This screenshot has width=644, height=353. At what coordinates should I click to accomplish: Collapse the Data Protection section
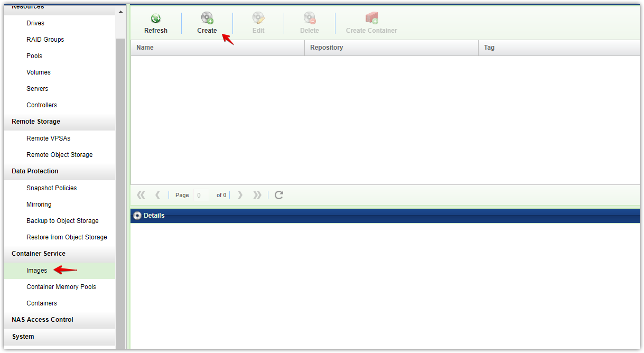[60, 171]
